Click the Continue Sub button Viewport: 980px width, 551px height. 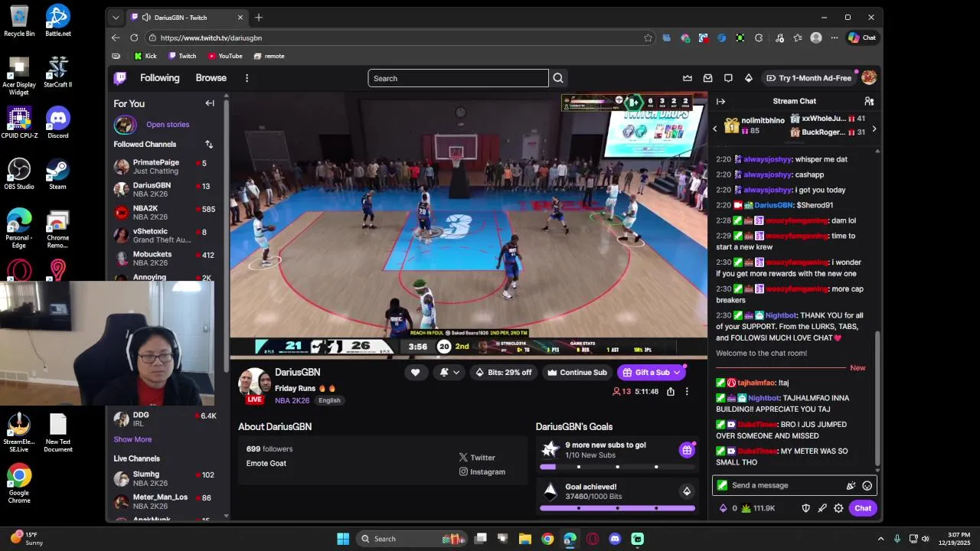(577, 373)
